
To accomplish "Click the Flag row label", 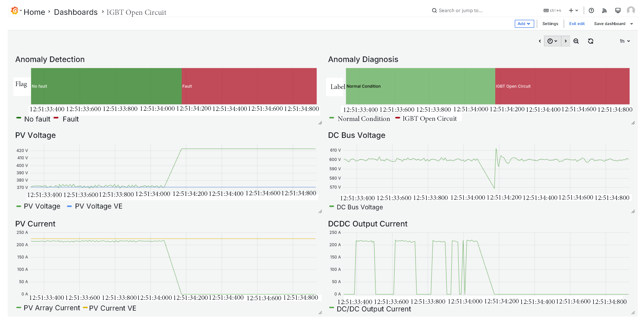I will pos(21,84).
